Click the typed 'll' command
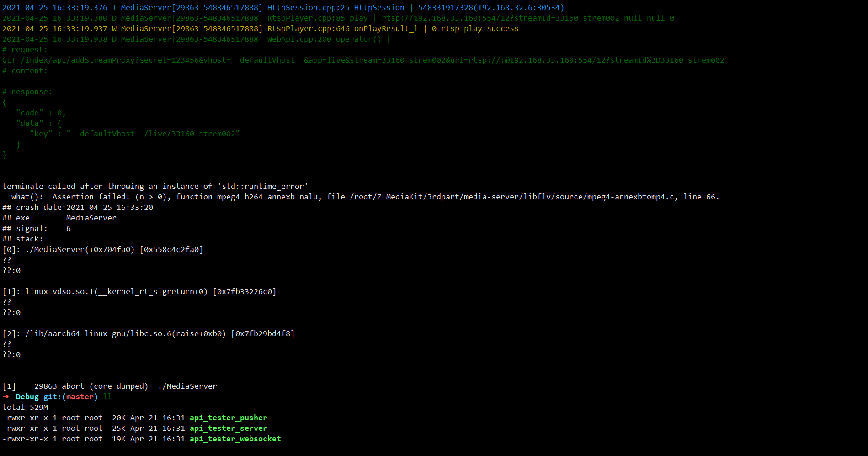This screenshot has width=868, height=456. (107, 397)
